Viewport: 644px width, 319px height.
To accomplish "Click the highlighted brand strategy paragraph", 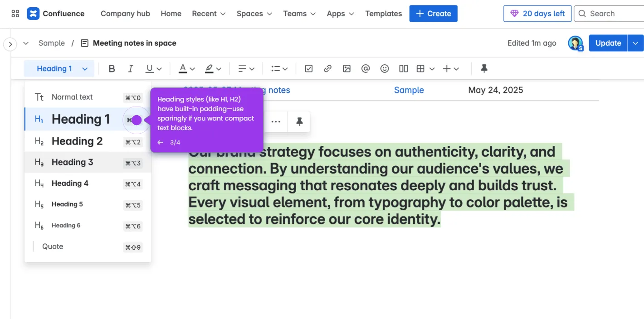I will click(381, 185).
